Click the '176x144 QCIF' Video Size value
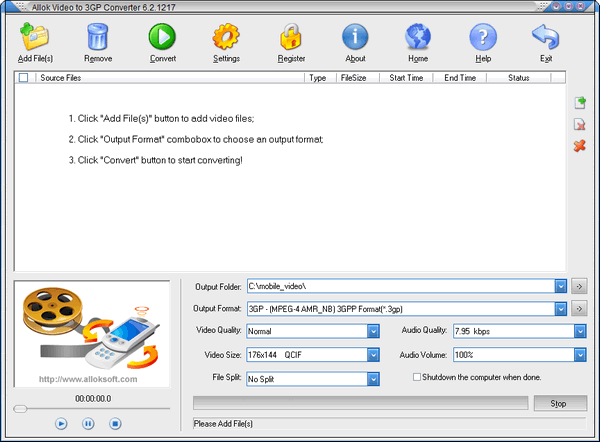 [275, 355]
